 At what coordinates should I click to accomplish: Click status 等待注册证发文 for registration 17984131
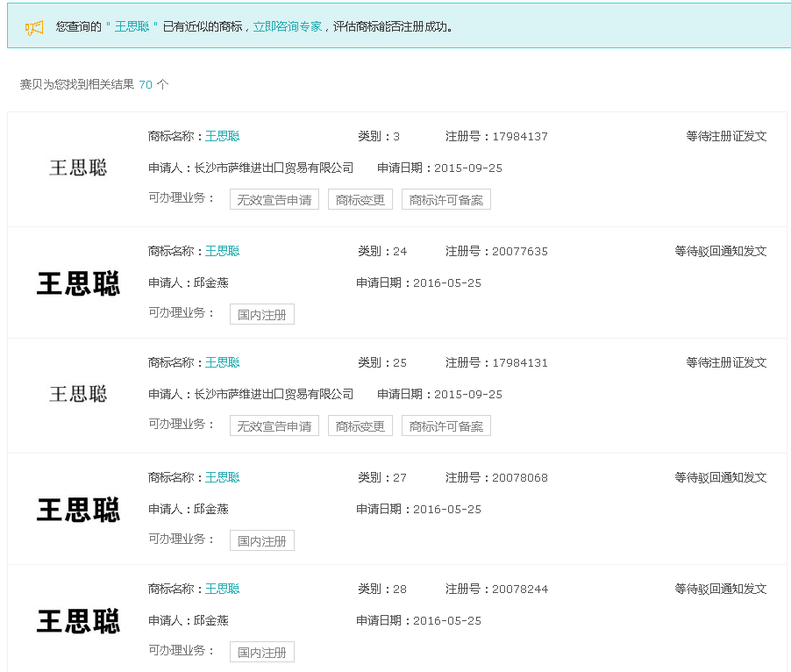click(726, 362)
